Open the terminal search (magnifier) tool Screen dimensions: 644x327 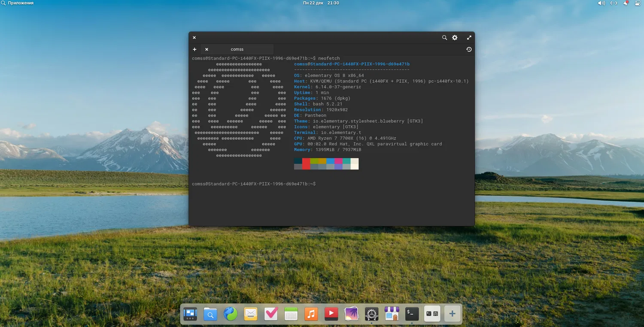coord(444,38)
